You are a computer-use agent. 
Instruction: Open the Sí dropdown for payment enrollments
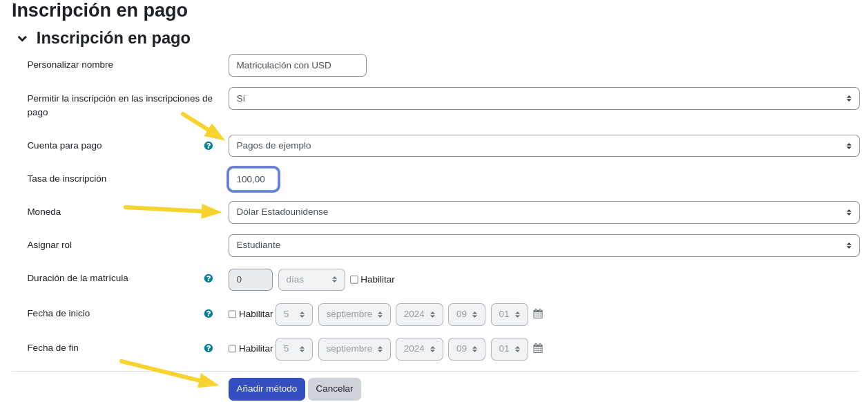coord(543,98)
